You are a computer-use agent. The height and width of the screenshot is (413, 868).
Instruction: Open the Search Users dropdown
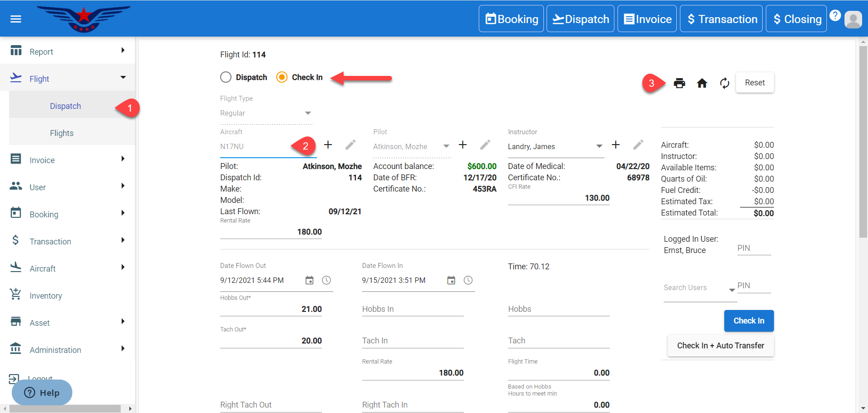click(x=731, y=290)
